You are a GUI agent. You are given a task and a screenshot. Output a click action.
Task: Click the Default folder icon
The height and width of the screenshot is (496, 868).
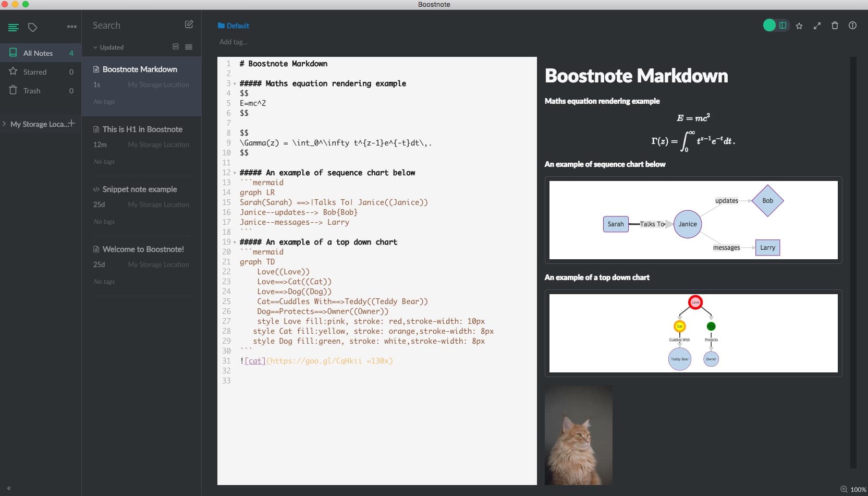tap(221, 26)
